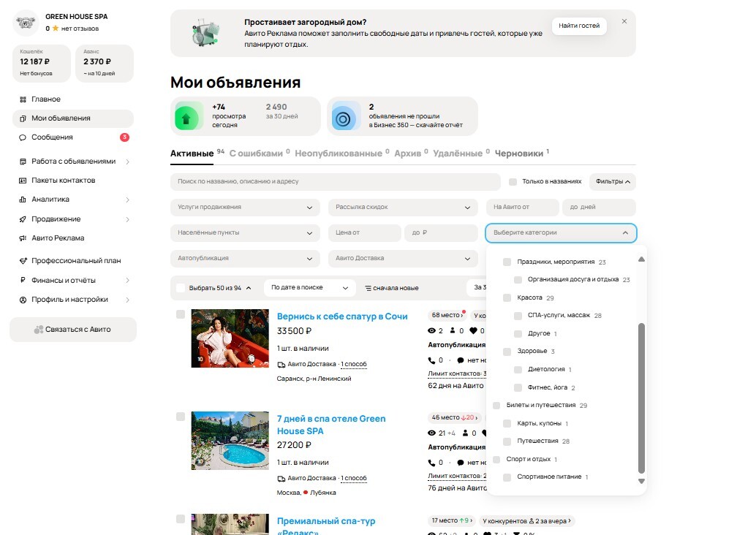Image resolution: width=756 pixels, height=535 pixels.
Task: Open По дате в поиске sort dropdown
Action: point(309,288)
